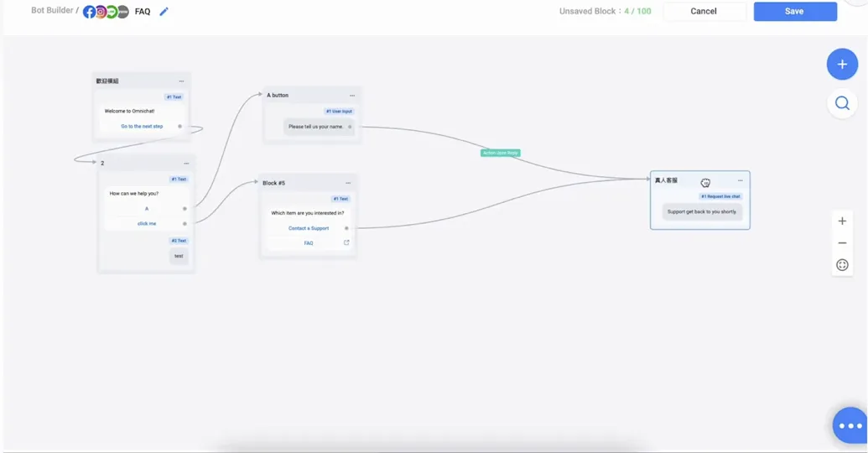Click the LINE channel icon
This screenshot has height=453, width=868.
pyautogui.click(x=112, y=12)
